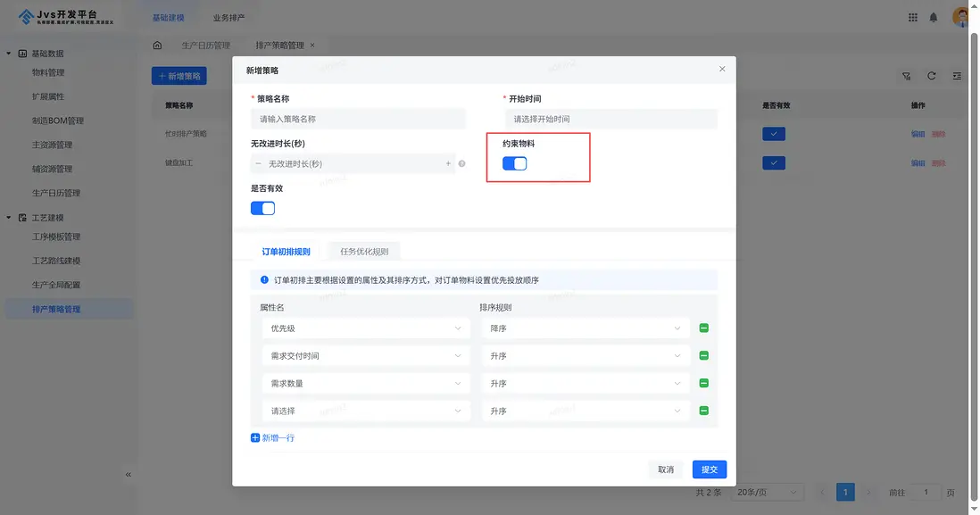Open the 20条/页 page size dropdown
The image size is (980, 515).
pos(766,492)
